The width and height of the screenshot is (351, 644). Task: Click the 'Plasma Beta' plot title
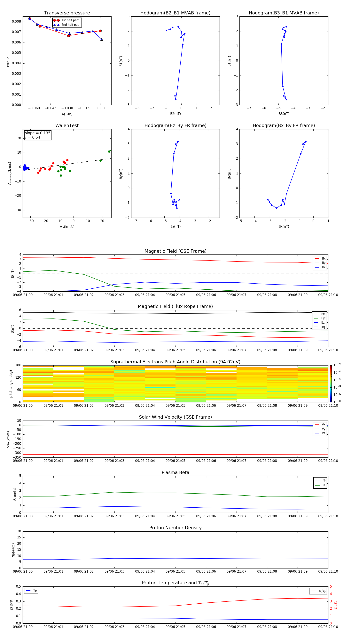[175, 473]
